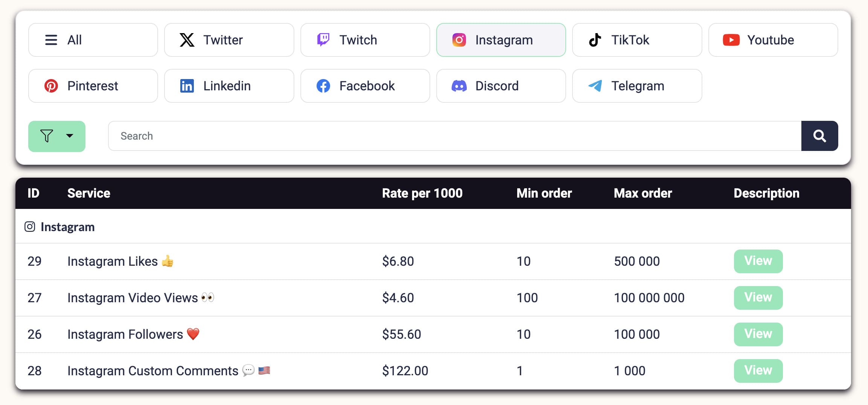This screenshot has width=868, height=405.
Task: Choose the TikTok category
Action: (637, 40)
